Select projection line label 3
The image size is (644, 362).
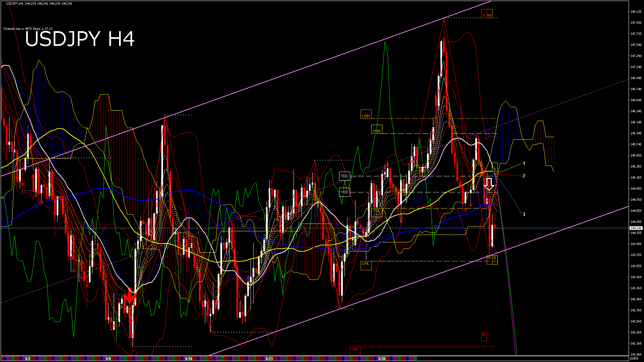pyautogui.click(x=524, y=214)
